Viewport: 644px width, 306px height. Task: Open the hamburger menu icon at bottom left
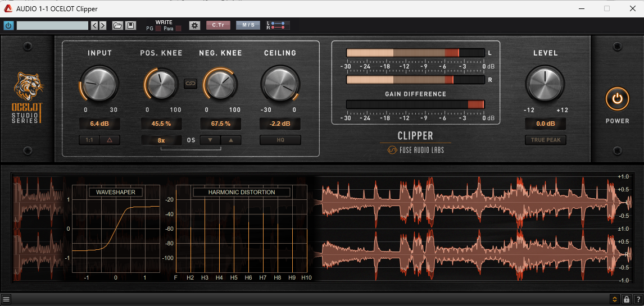pos(6,299)
